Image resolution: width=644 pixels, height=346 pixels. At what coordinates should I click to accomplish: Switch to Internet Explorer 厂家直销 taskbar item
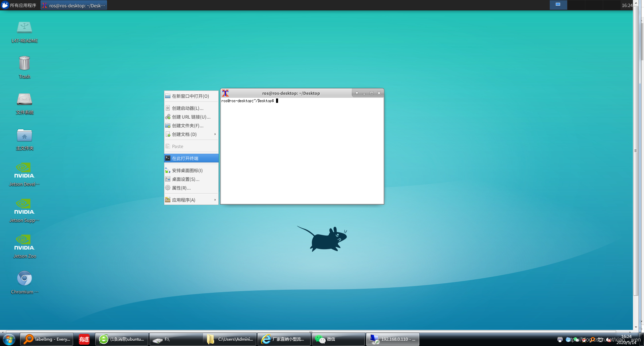[x=284, y=339]
